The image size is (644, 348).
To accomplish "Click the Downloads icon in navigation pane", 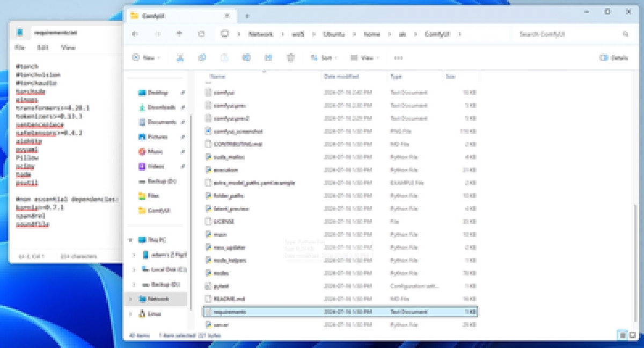I will [x=142, y=107].
